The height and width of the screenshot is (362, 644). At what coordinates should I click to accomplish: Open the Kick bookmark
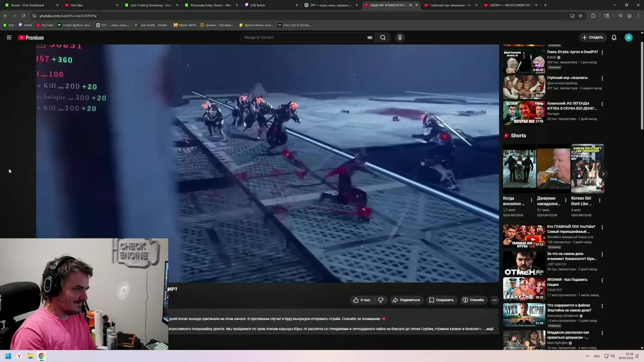(x=9, y=25)
